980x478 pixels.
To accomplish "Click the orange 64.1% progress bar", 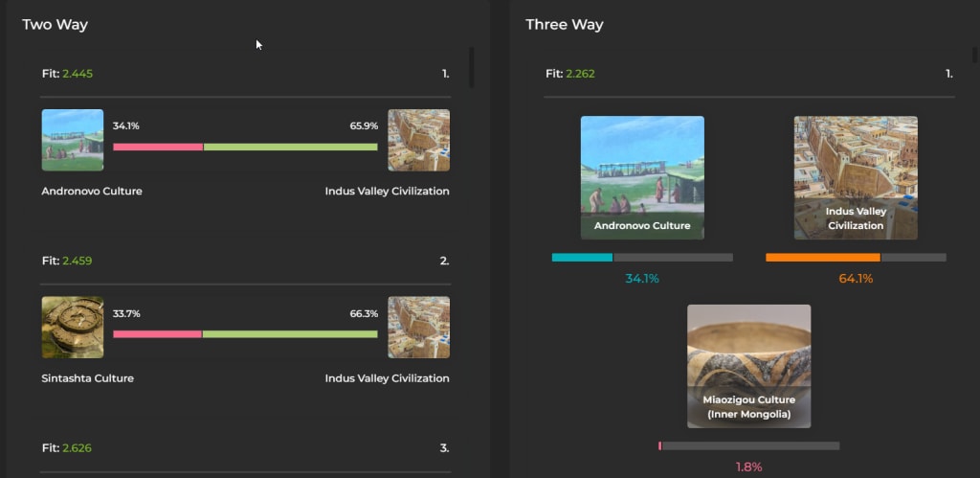I will tap(822, 258).
